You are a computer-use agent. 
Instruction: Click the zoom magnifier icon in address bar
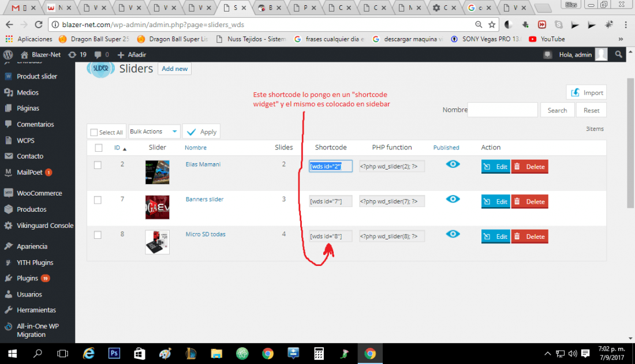point(479,25)
